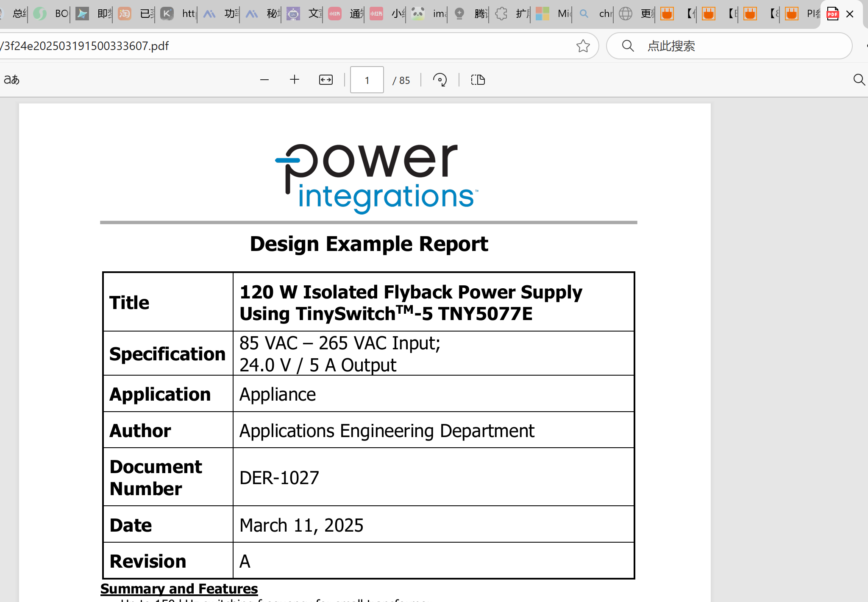
Task: Click the power integrations logo
Action: [x=377, y=178]
